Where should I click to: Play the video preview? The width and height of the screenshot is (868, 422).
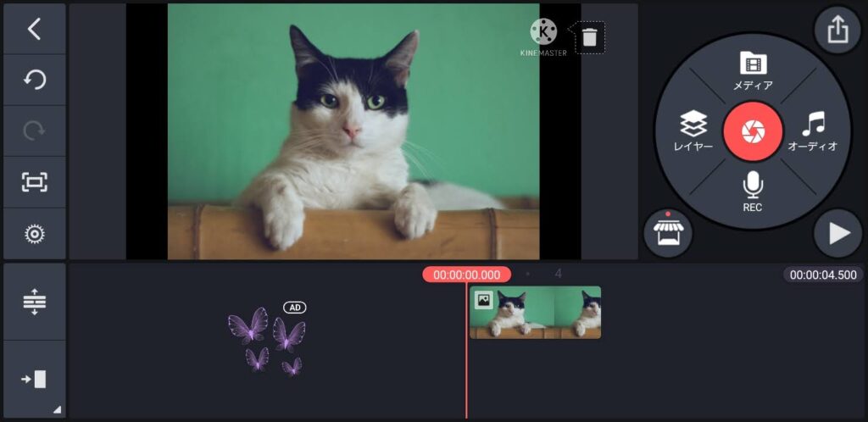pos(837,233)
